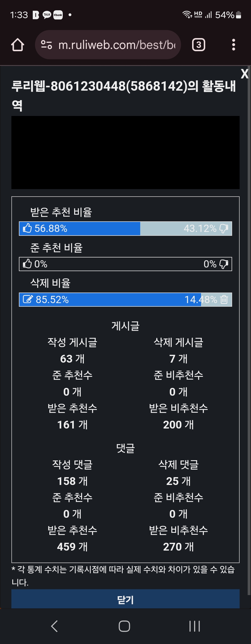251x644 pixels.
Task: Tap the trash icon beside 14.48%
Action: [x=224, y=299]
